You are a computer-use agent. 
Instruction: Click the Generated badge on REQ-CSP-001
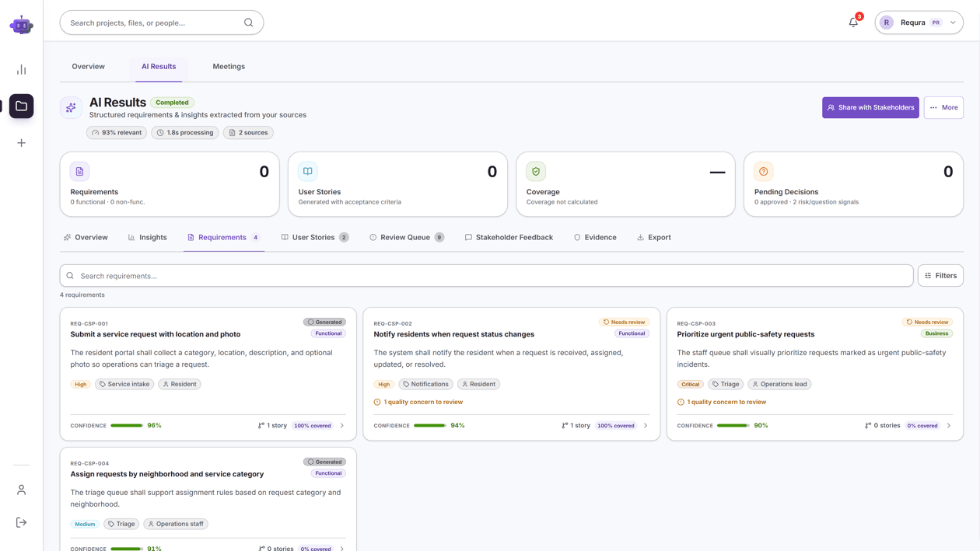324,322
